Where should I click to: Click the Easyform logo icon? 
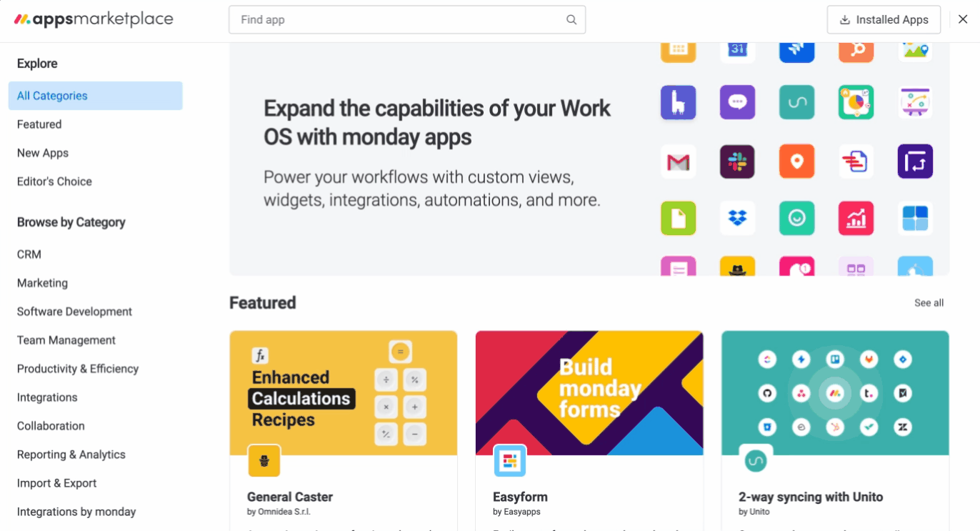[x=510, y=461]
